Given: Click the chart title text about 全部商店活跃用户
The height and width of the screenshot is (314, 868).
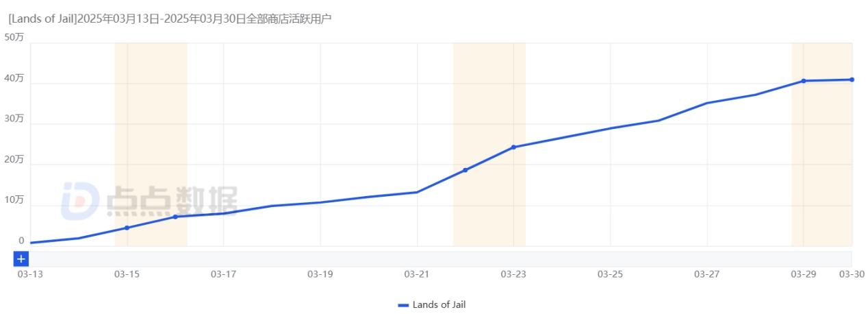Looking at the screenshot, I should tap(170, 19).
